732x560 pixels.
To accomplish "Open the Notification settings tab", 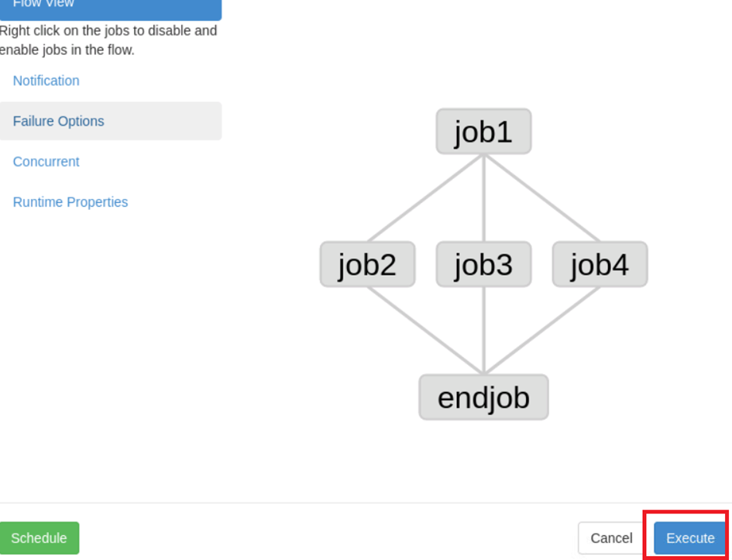I will pos(46,81).
